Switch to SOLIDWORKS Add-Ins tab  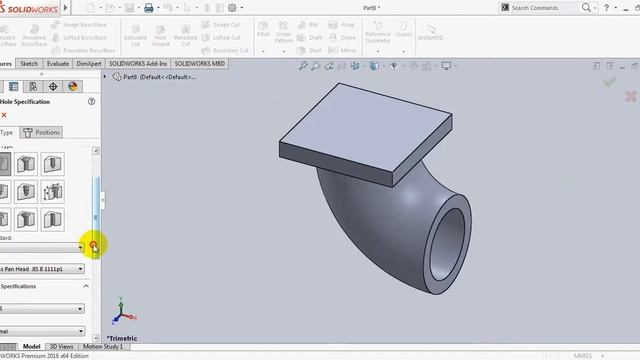click(x=138, y=64)
